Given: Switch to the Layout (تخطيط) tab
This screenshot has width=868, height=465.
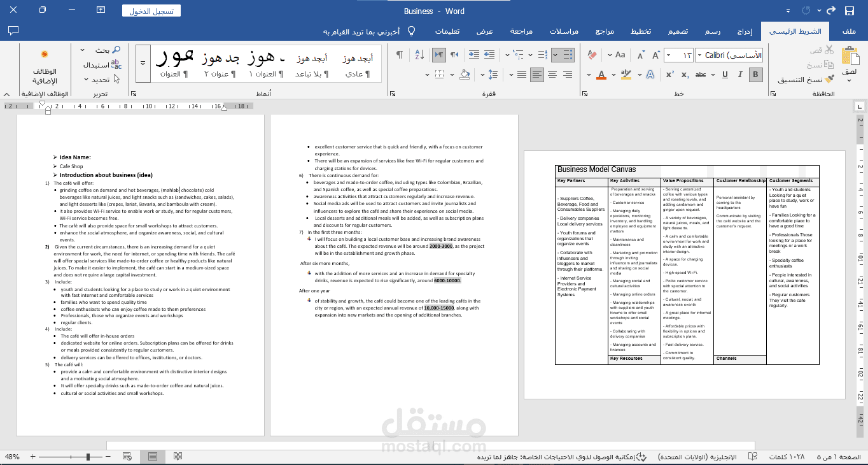Looking at the screenshot, I should click(x=641, y=31).
